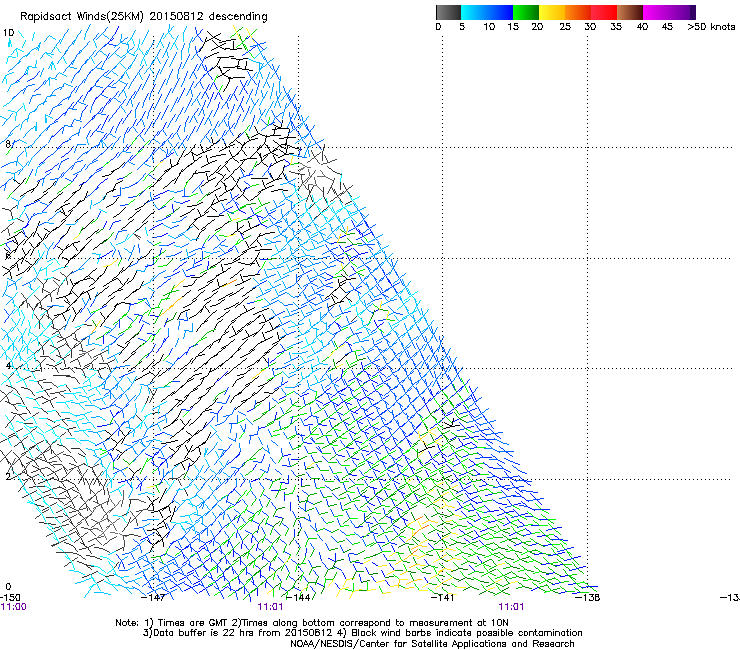The image size is (740, 650).
Task: Click the '30' label under the color scale
Action: [590, 27]
